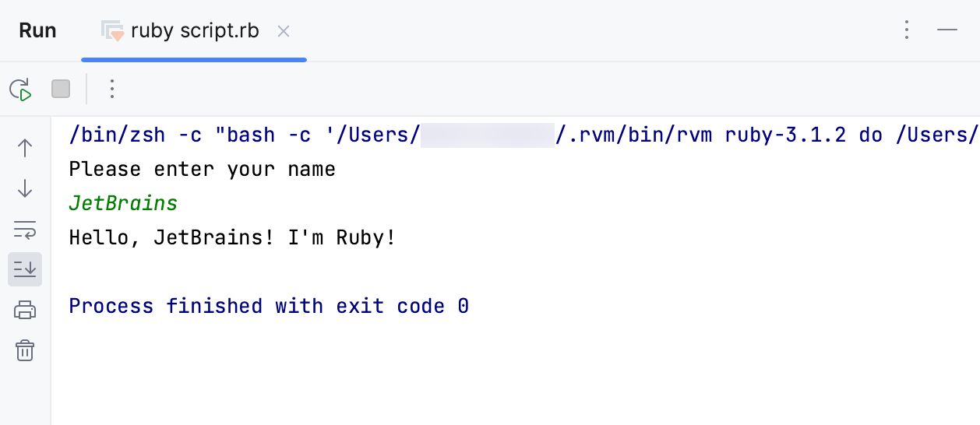Viewport: 980px width, 425px height.
Task: Clear all console output with trash icon
Action: point(25,350)
